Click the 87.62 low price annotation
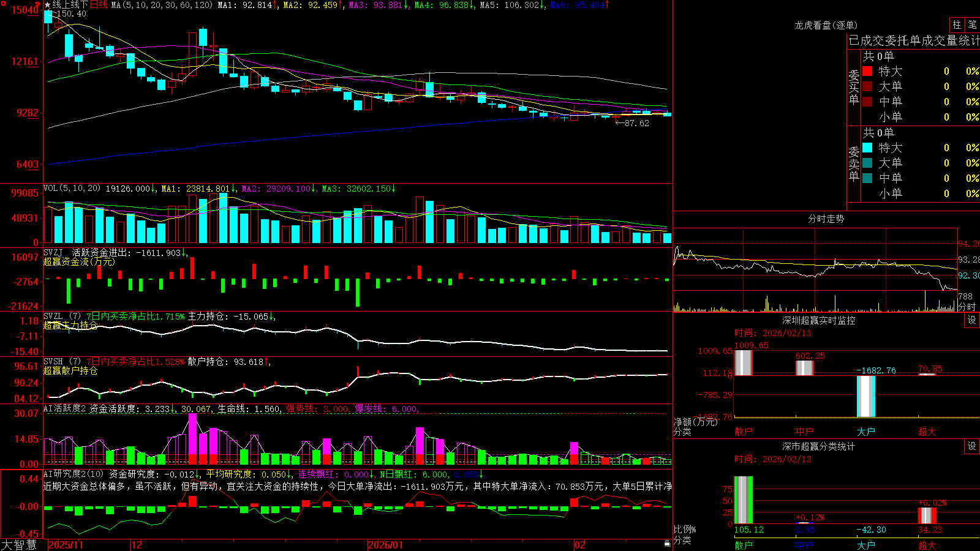The height and width of the screenshot is (551, 980). point(633,123)
